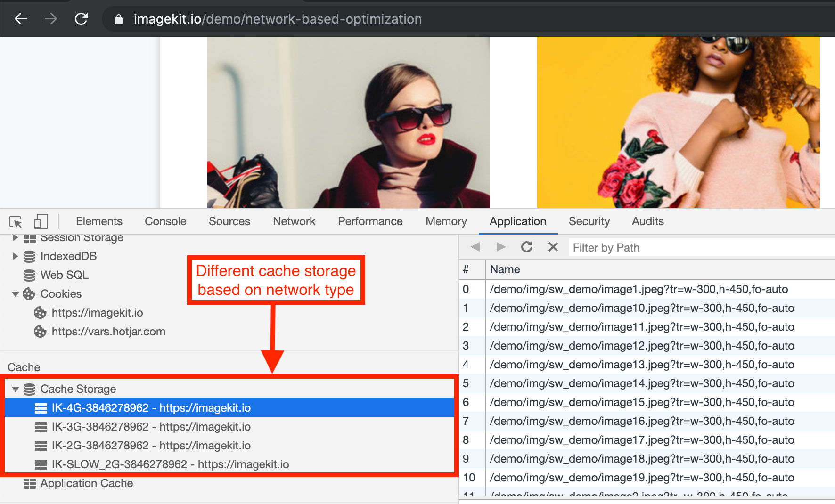Select the image12.jpeg cache row
Screen dimensions: 835x504
tap(647, 346)
